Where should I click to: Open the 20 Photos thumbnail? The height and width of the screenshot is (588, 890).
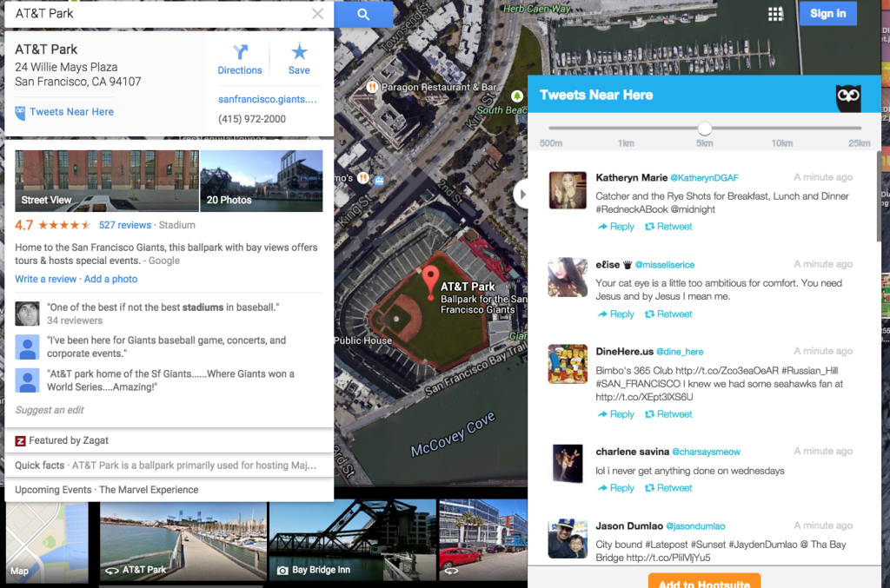click(x=262, y=181)
